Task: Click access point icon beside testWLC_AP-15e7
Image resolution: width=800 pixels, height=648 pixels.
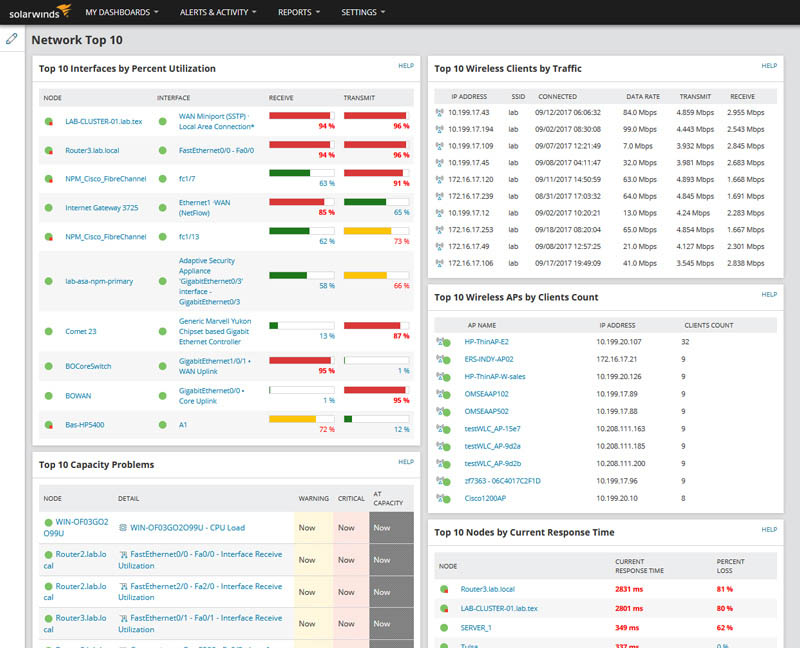Action: click(x=443, y=429)
